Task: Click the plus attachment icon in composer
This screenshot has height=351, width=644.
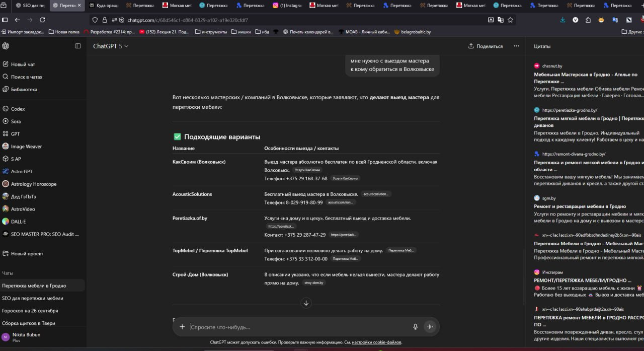Action: (x=182, y=326)
